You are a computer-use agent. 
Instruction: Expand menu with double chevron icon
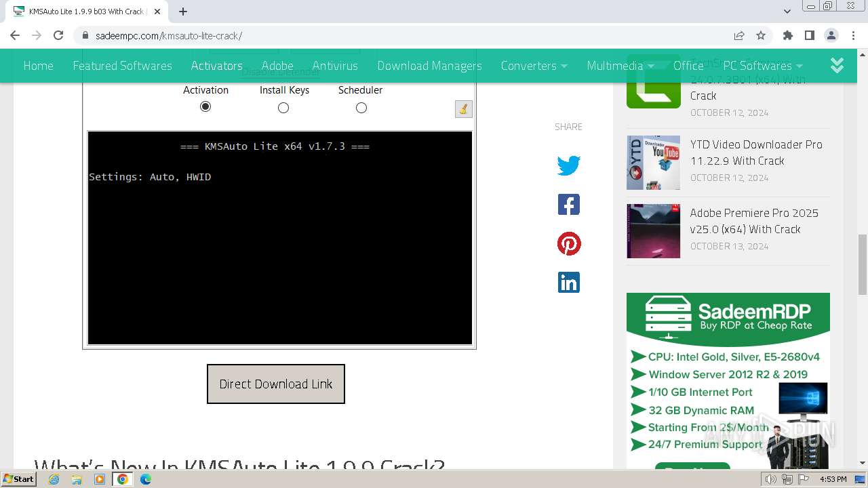pos(837,65)
